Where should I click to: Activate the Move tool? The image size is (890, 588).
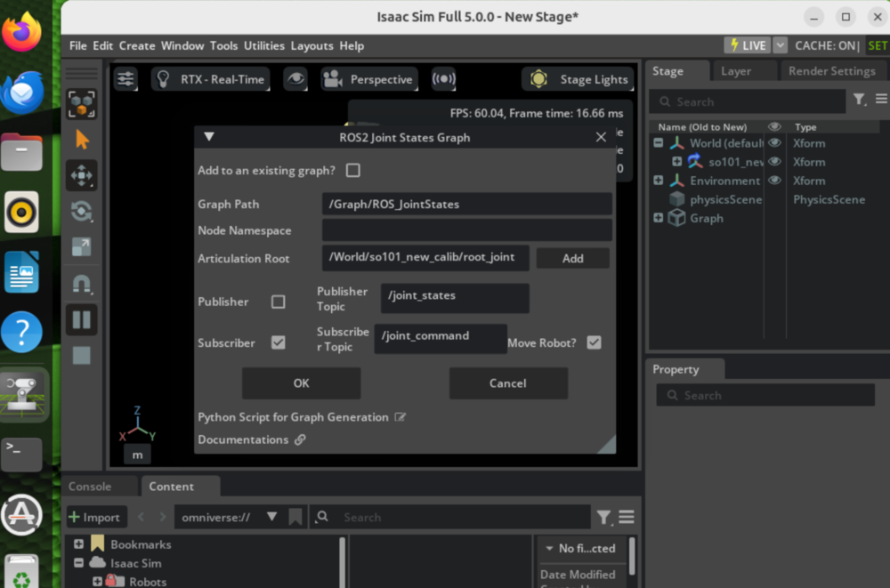coord(82,175)
